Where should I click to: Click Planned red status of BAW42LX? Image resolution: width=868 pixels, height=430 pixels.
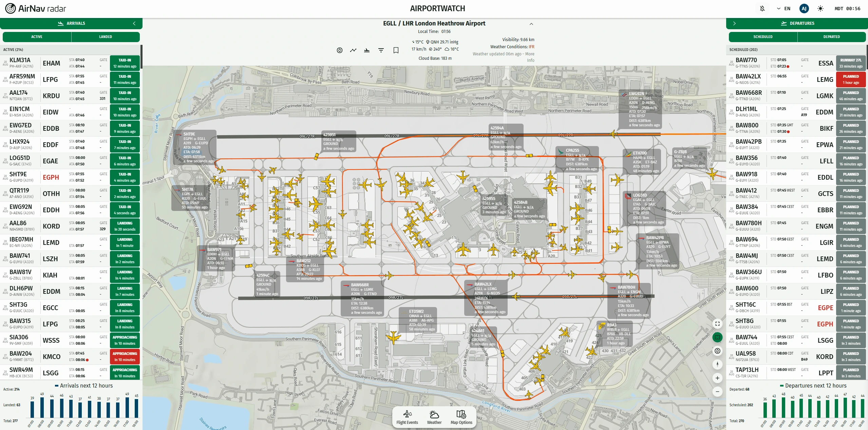(851, 79)
